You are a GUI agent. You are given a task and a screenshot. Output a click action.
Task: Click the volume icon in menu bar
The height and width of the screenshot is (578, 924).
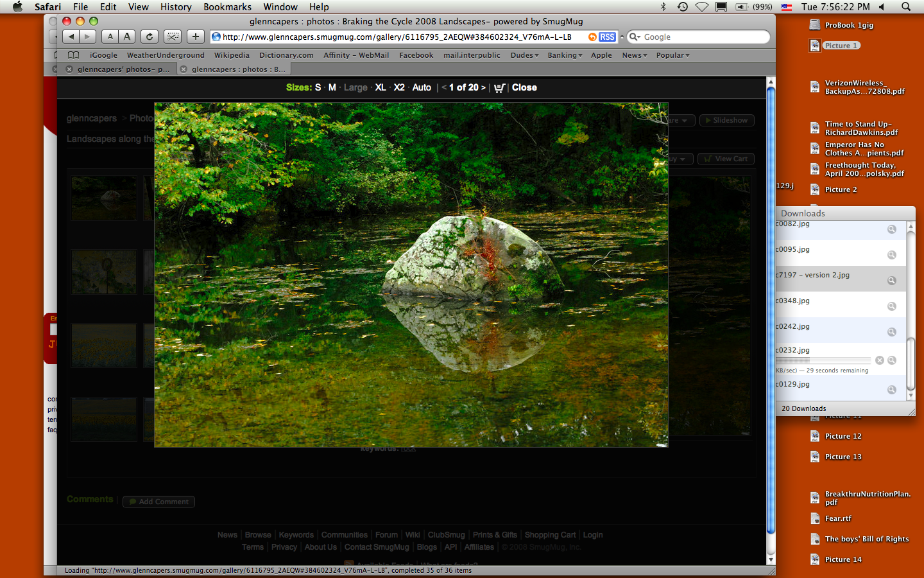(882, 6)
